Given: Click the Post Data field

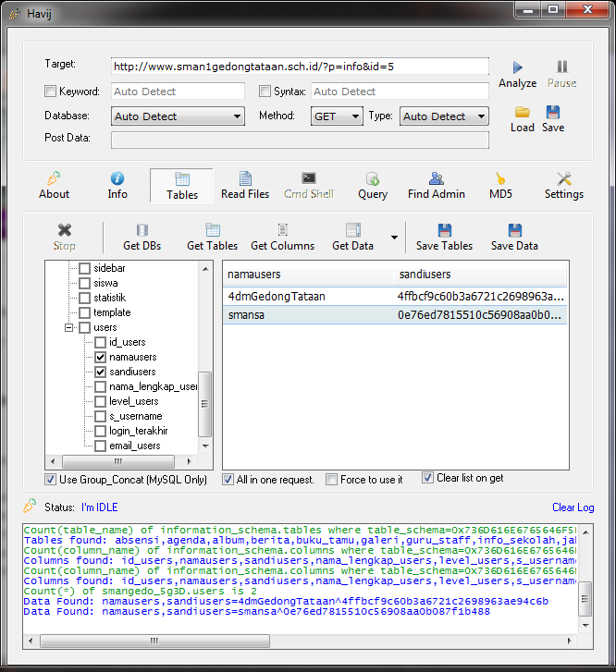Looking at the screenshot, I should click(x=300, y=141).
